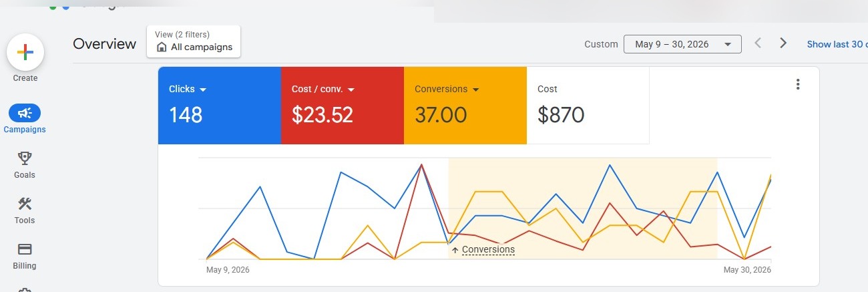This screenshot has width=868, height=292.
Task: Click the yellow 37.00 Conversions tile
Action: [x=465, y=106]
